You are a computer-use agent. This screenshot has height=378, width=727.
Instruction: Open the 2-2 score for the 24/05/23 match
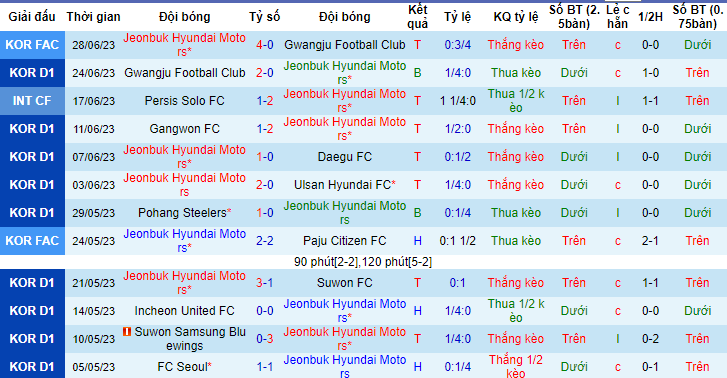(x=265, y=241)
